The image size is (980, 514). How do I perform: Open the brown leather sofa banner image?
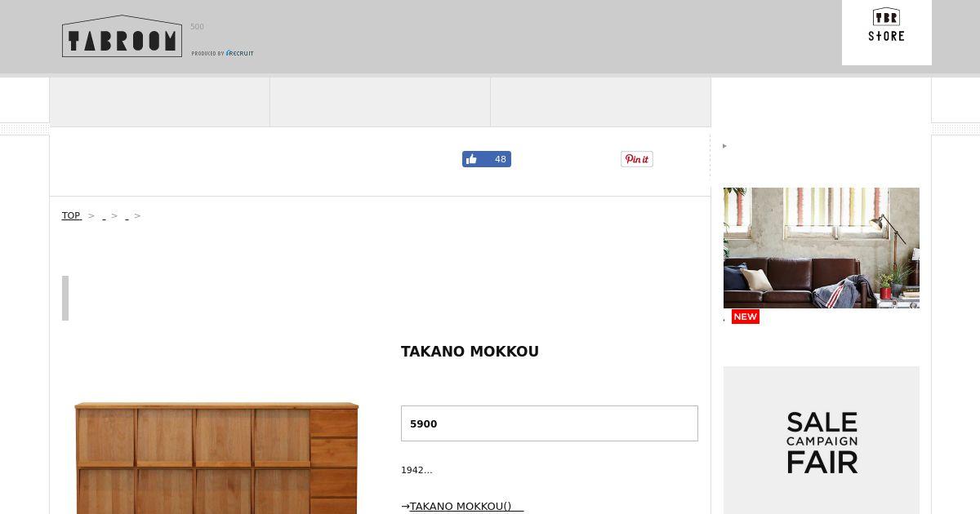(822, 248)
